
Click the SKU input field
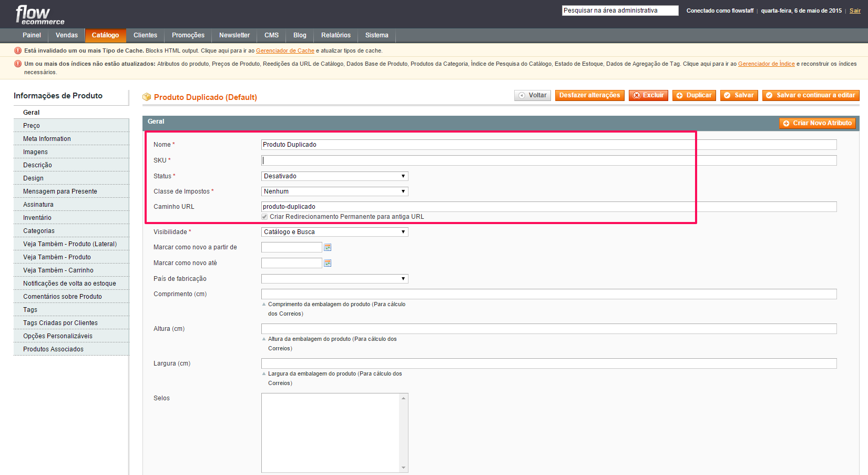549,160
